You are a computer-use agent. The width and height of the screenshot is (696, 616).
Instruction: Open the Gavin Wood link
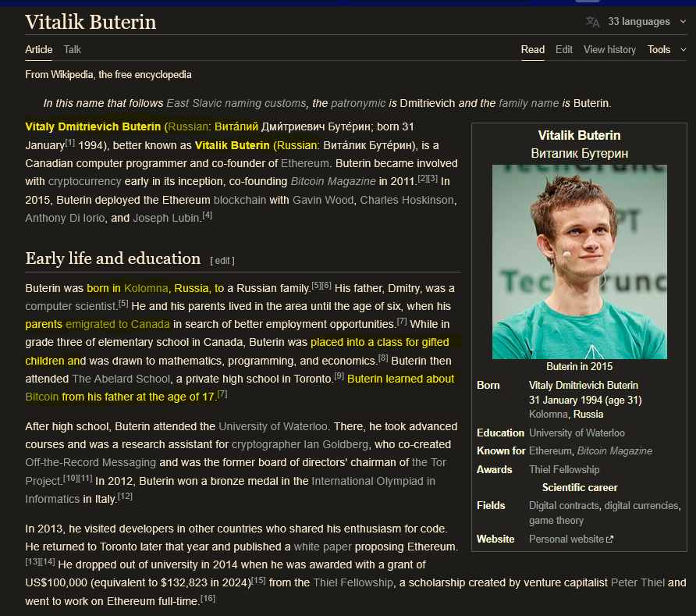pyautogui.click(x=323, y=201)
